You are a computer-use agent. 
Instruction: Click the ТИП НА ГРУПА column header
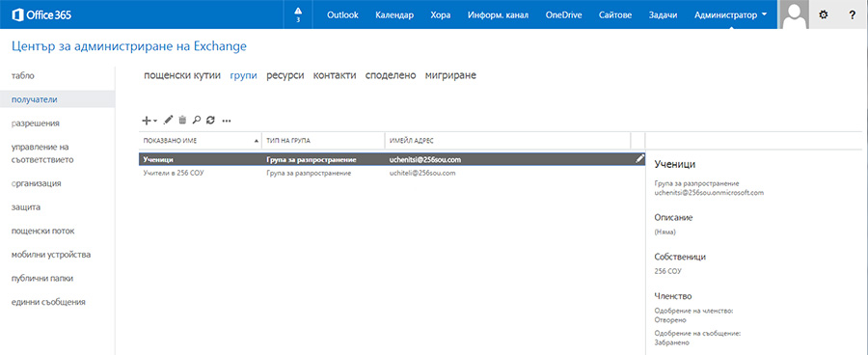(x=323, y=141)
